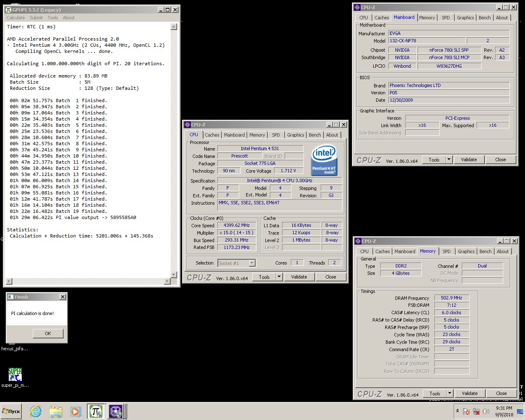Select the BIOS Date value 12/30/2009

(449, 100)
